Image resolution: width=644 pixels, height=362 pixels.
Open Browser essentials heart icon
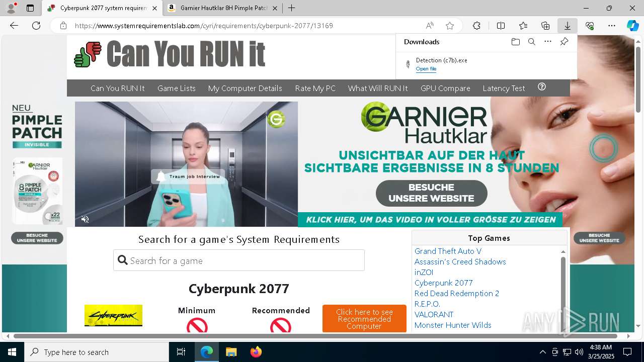tap(590, 26)
